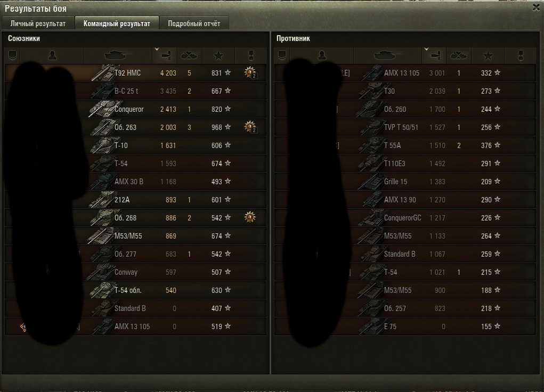The image size is (544, 392).
Task: Sort allies by player name icon
Action: (x=52, y=55)
